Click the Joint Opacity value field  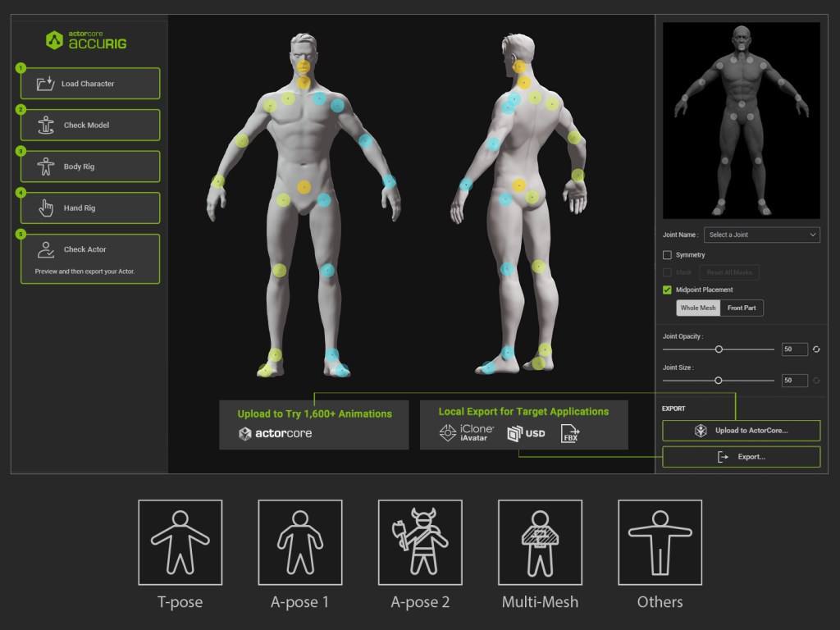click(x=794, y=349)
